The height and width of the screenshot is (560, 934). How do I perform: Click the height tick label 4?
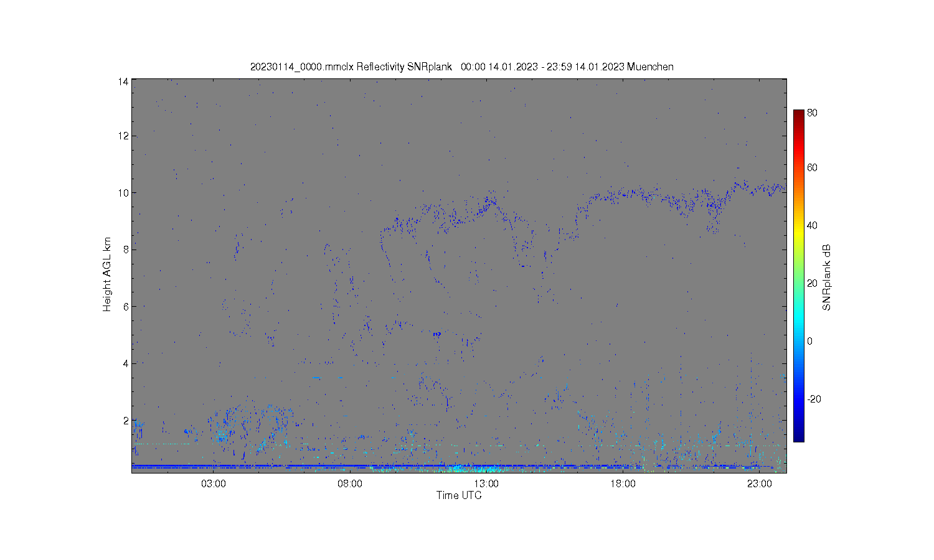pos(125,363)
